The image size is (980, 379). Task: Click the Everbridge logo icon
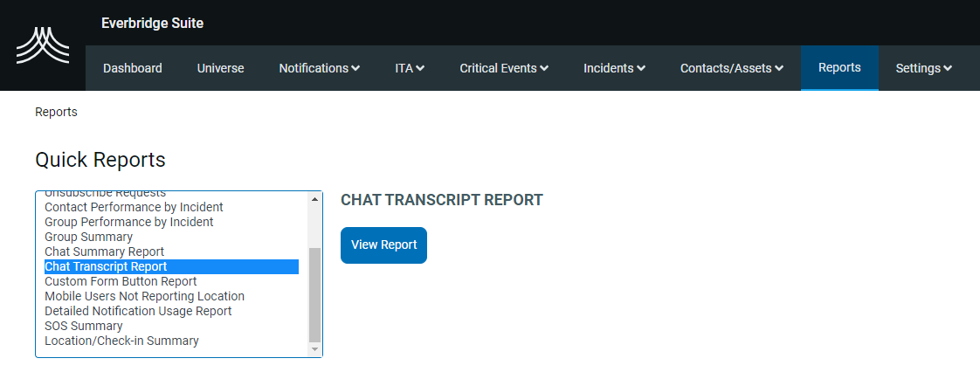[x=43, y=45]
